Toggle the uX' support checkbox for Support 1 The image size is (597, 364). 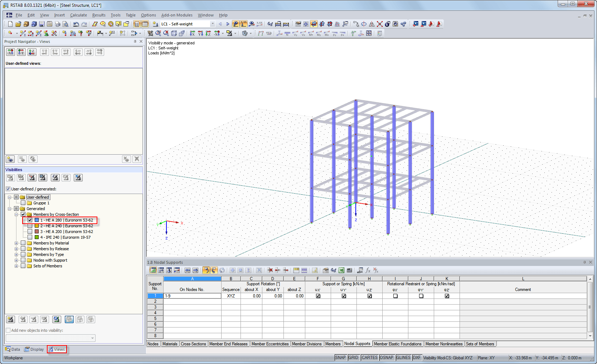coord(318,296)
